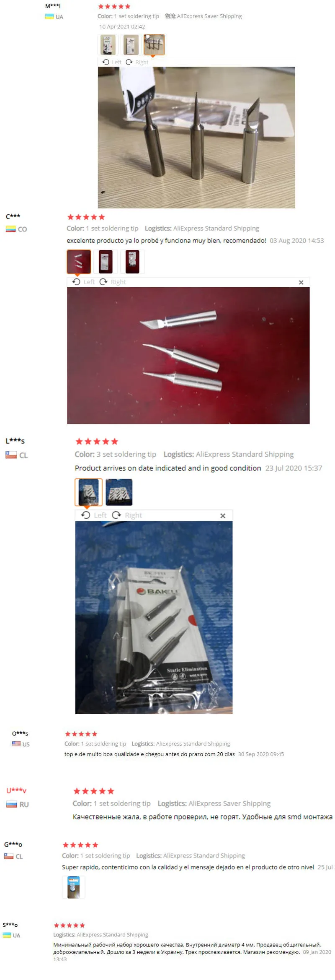
Task: Open second thumbnail in L***s's review
Action: coord(119,492)
